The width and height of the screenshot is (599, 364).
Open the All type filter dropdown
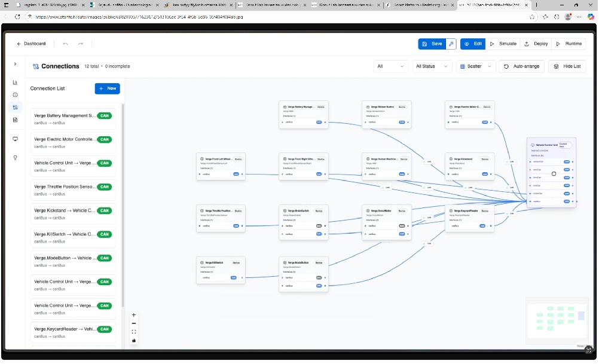391,66
